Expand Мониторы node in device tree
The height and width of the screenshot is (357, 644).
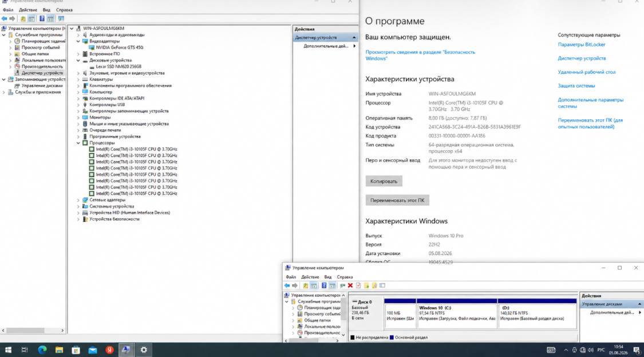click(78, 117)
